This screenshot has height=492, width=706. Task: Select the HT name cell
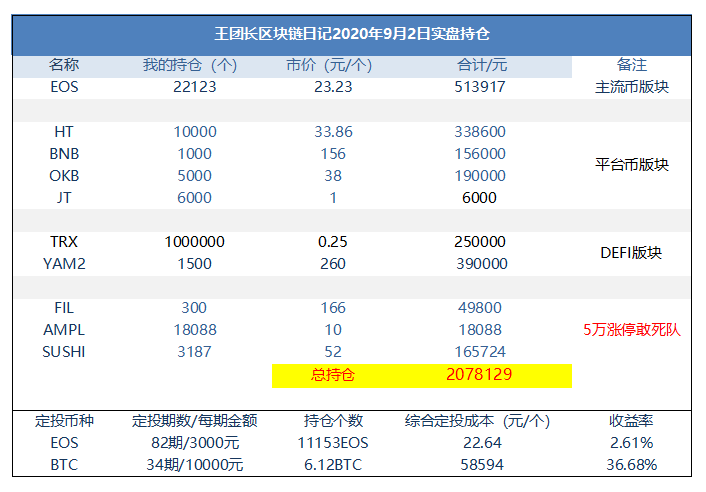pos(64,131)
